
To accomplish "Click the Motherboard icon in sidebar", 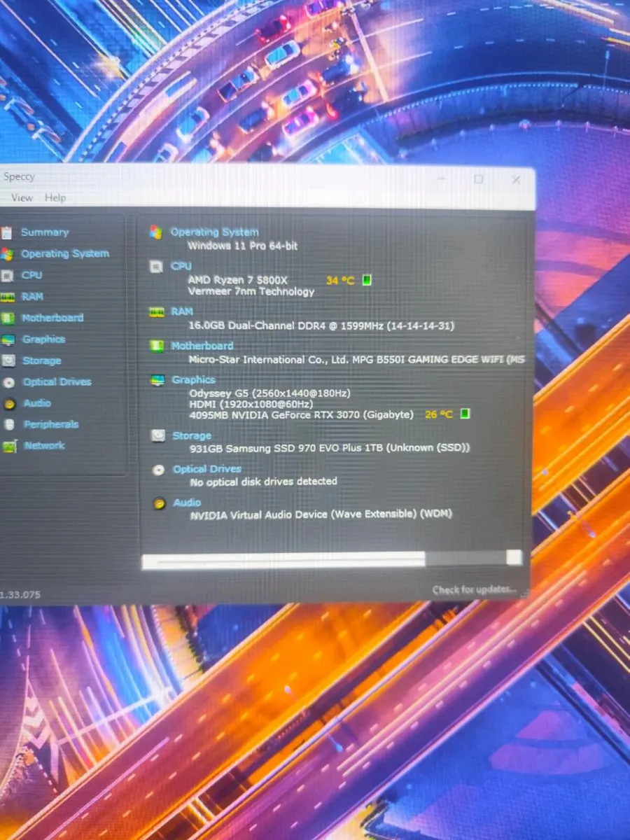I will pos(8,318).
